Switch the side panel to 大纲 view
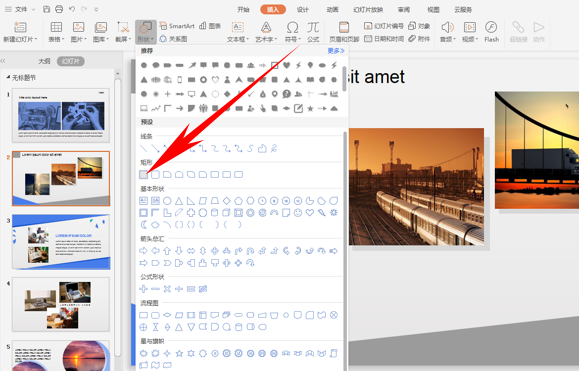Viewport: 579px width, 371px height. coord(44,61)
